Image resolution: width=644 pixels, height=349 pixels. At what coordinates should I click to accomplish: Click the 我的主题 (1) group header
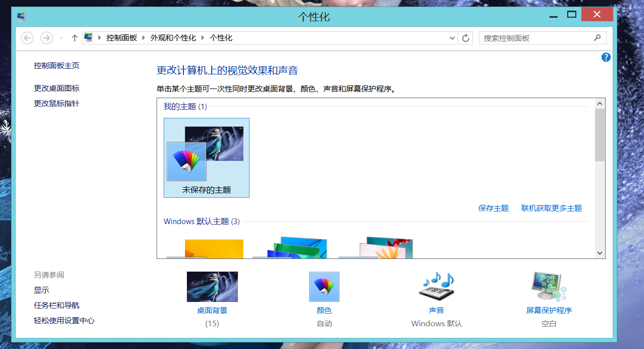(185, 107)
